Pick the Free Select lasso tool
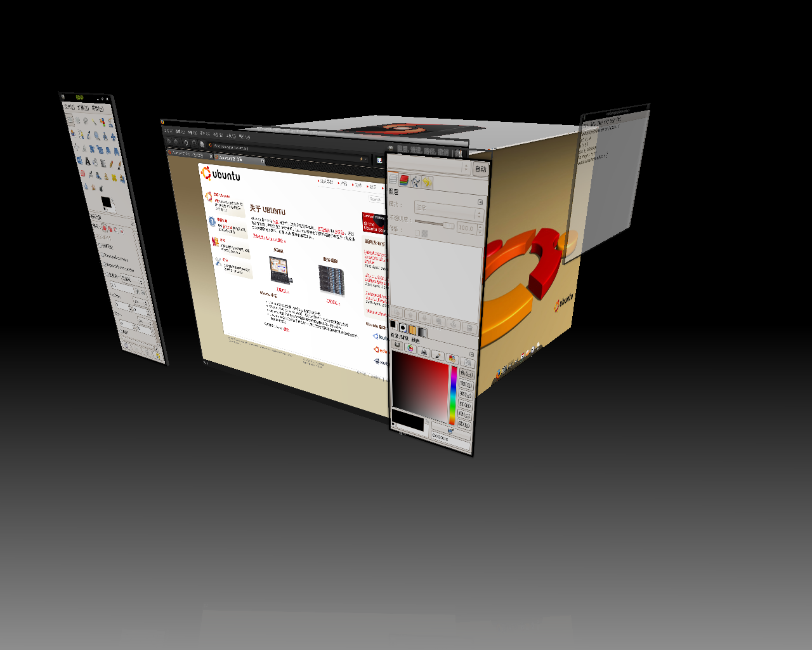Screen dimensions: 812x650 point(85,121)
